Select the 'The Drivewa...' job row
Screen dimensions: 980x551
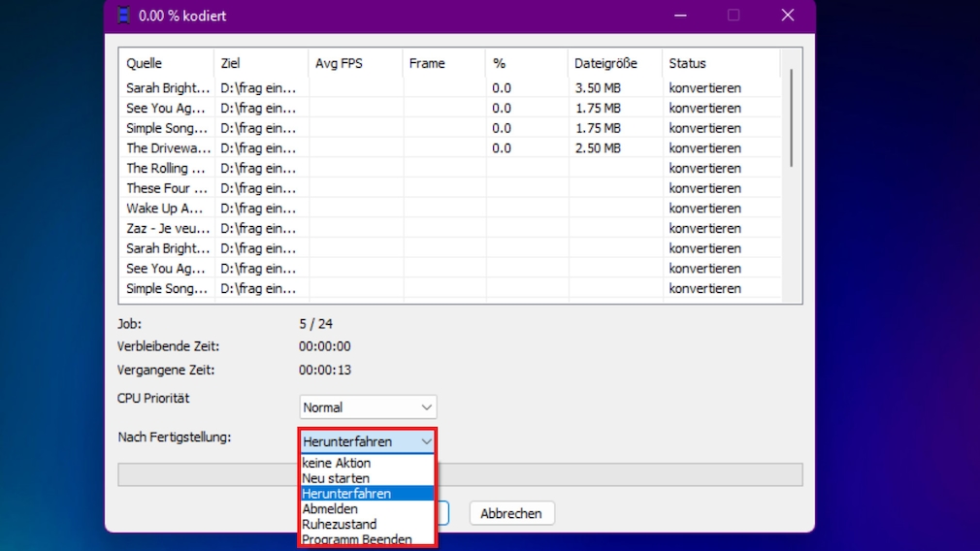coord(167,148)
